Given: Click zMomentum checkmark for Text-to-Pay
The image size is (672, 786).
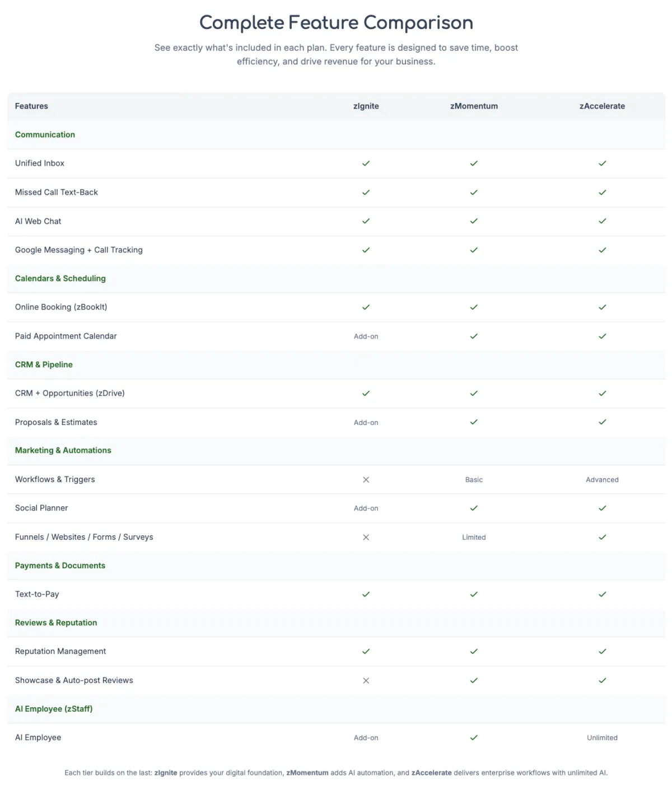Looking at the screenshot, I should pyautogui.click(x=474, y=595).
